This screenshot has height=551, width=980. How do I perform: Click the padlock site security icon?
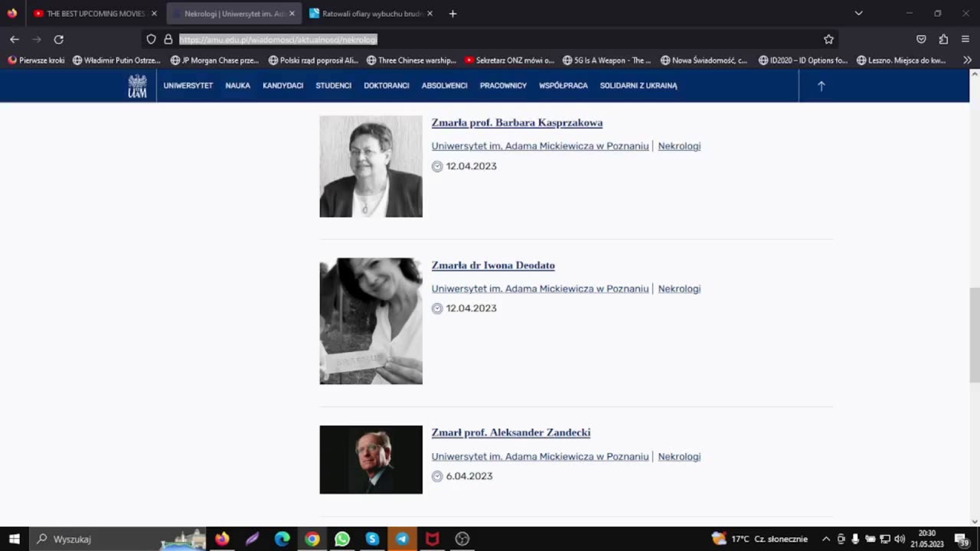click(168, 39)
